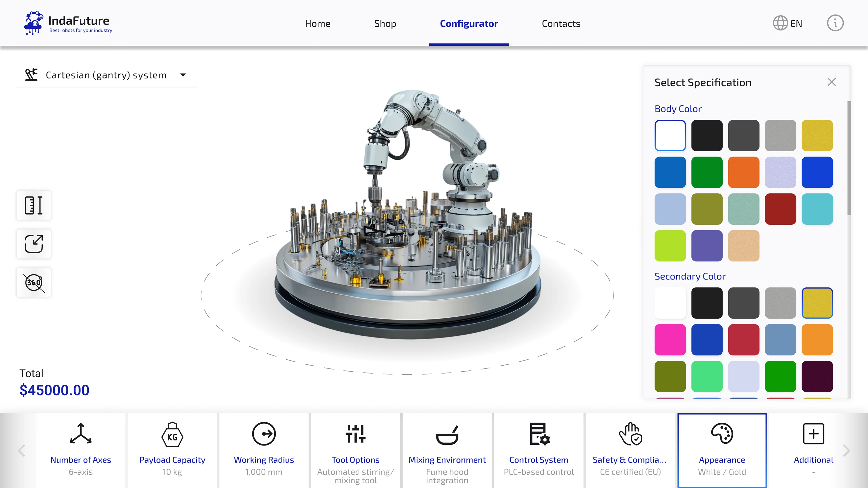Open the Contacts page
The width and height of the screenshot is (868, 488).
pos(561,23)
